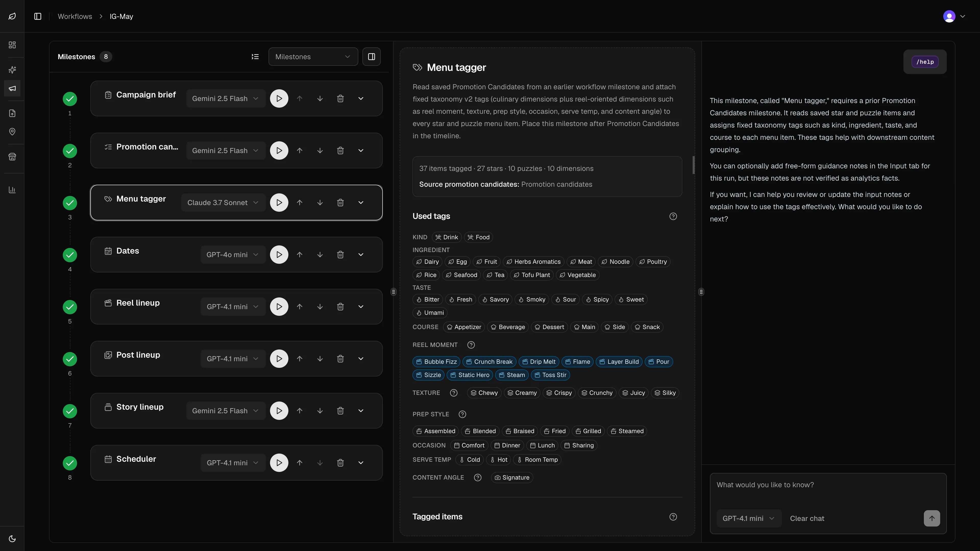Screen dimensions: 980x551
Task: Move Dates milestone up
Action: (300, 255)
